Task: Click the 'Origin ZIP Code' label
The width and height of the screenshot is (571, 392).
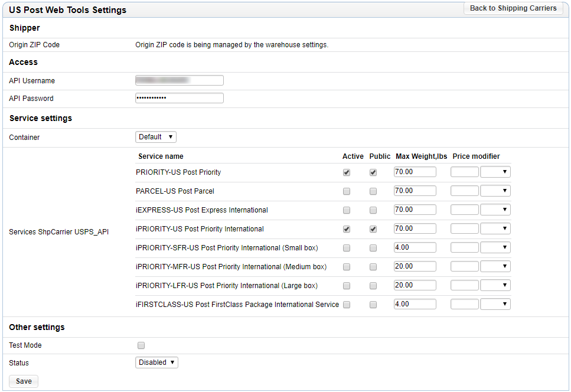Action: [x=34, y=45]
